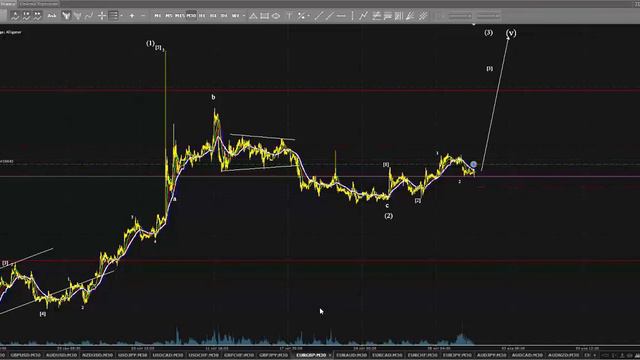
Task: Open the GBPUSD,M30 chart tab
Action: pyautogui.click(x=25, y=356)
